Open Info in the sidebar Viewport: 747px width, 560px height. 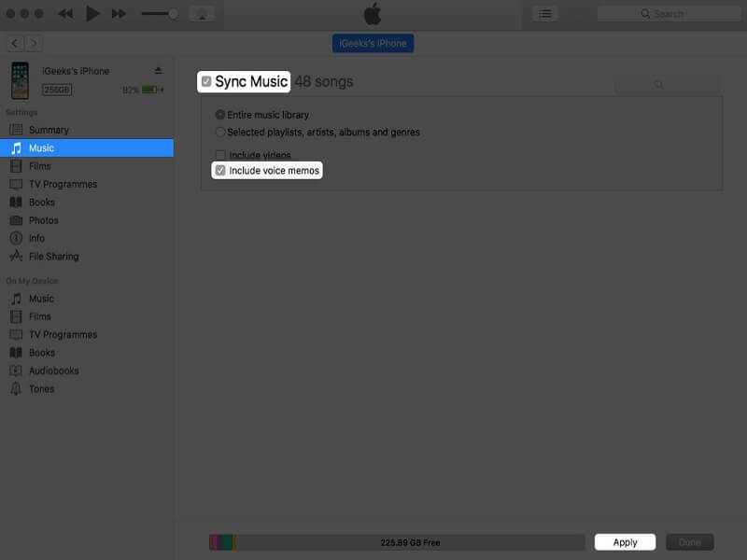(87, 238)
